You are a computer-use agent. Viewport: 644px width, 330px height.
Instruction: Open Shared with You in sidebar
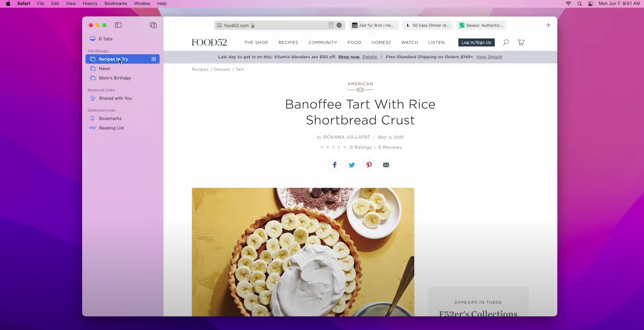pyautogui.click(x=123, y=98)
